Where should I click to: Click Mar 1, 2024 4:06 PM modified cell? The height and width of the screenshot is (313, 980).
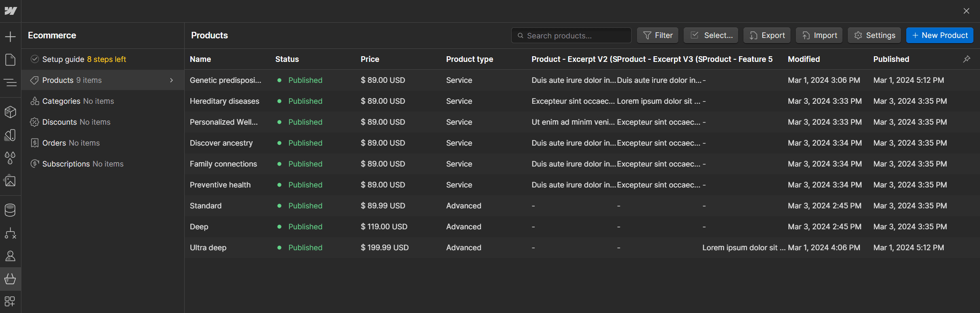point(824,248)
